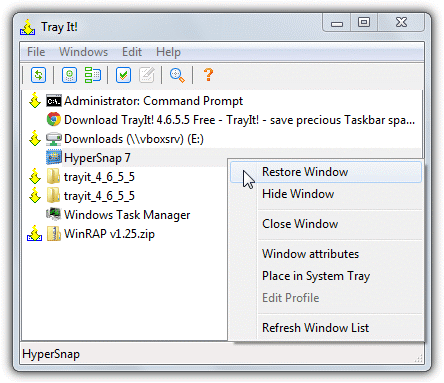Viewport: 444px width, 383px height.
Task: Click the tray marker beside WinRAP v1.25.zip
Action: pos(35,233)
